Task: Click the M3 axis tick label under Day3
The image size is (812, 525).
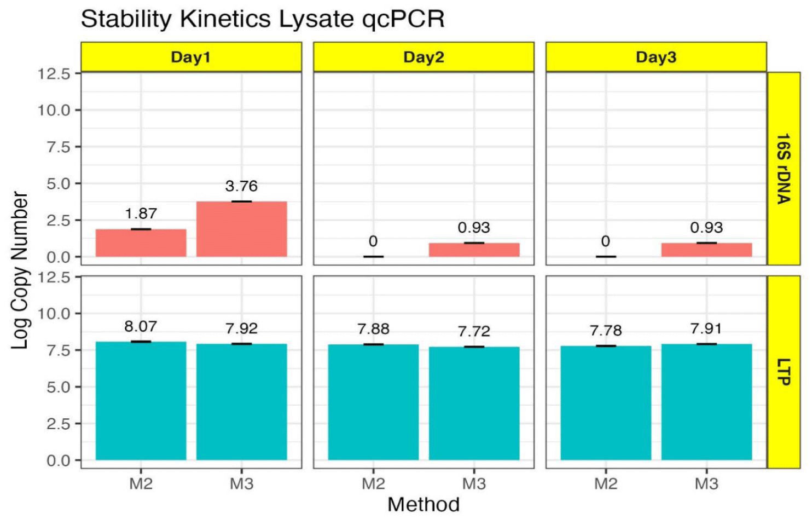Action: click(706, 484)
